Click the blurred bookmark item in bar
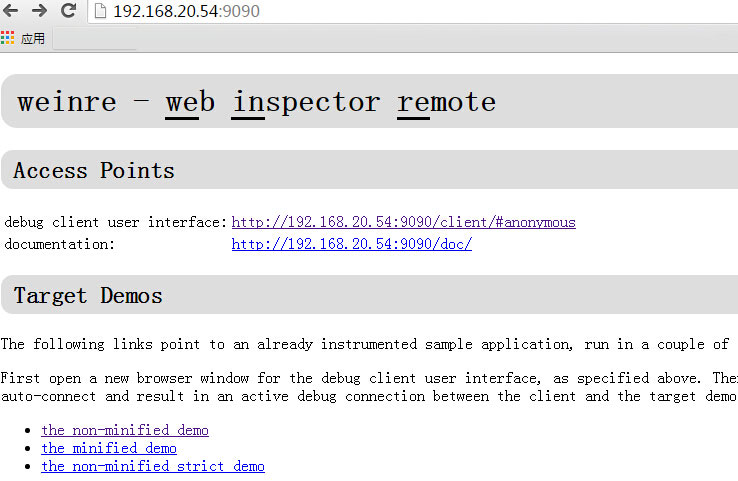 click(x=95, y=40)
